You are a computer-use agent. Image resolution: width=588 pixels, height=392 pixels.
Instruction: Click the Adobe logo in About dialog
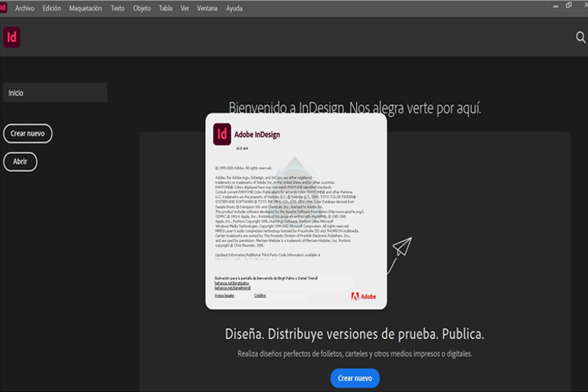pyautogui.click(x=363, y=296)
